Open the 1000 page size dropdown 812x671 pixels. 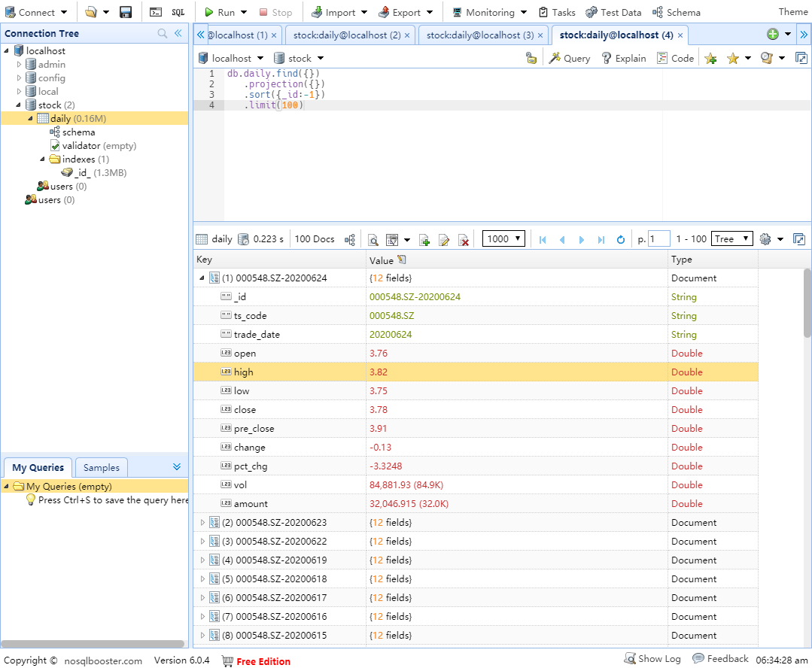coord(504,238)
